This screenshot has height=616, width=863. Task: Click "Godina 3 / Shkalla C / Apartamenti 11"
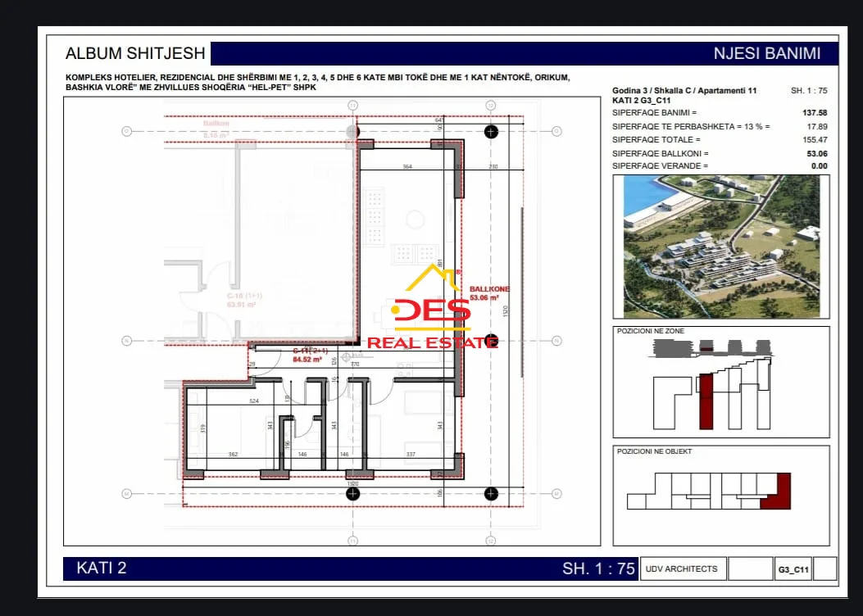click(684, 91)
